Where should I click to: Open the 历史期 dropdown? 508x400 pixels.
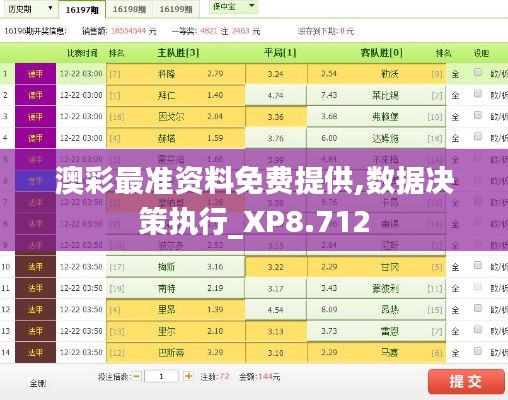tap(30, 9)
